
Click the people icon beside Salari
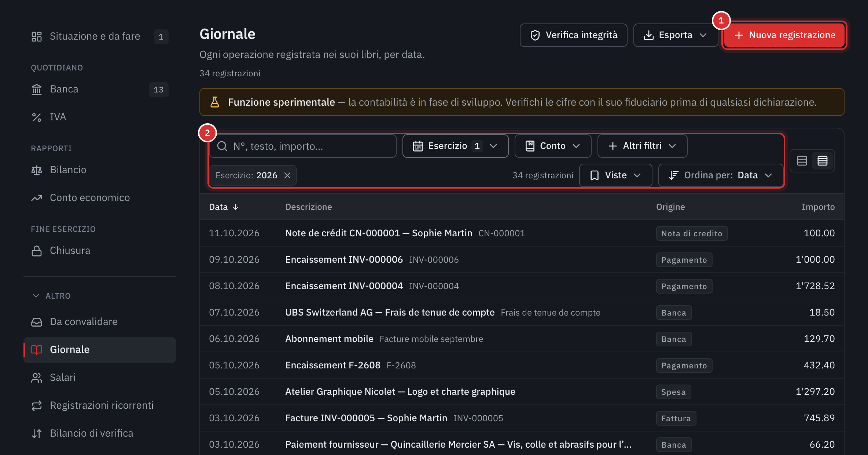click(x=37, y=378)
